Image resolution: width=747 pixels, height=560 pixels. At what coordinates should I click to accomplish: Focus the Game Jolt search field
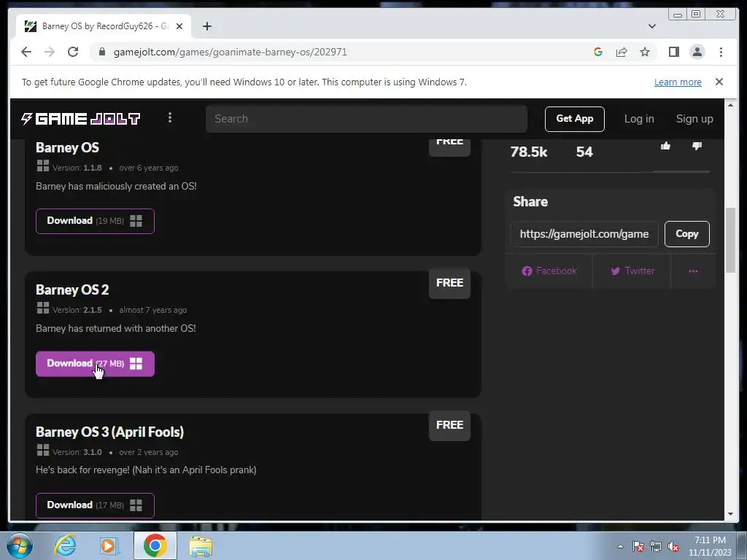click(366, 119)
